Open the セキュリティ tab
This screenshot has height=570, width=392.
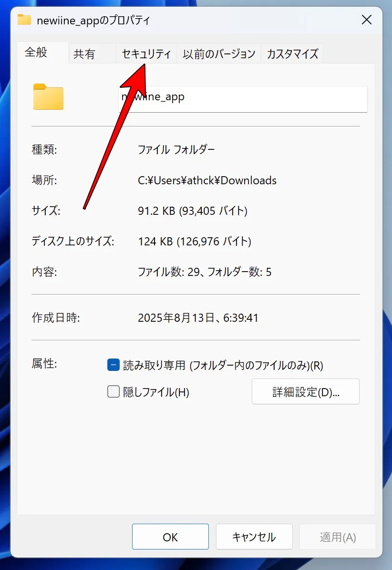[146, 54]
